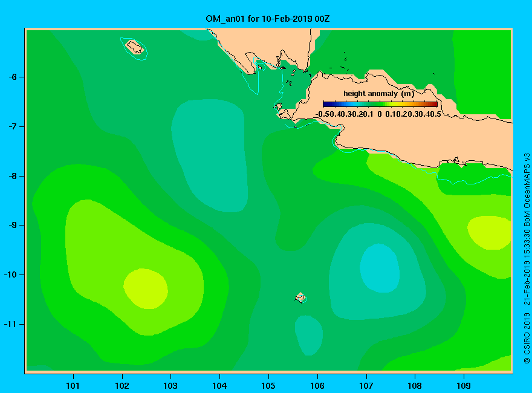Screen dimensions: 532x393
Task: Click the latitude label -6
Action: click(x=13, y=77)
